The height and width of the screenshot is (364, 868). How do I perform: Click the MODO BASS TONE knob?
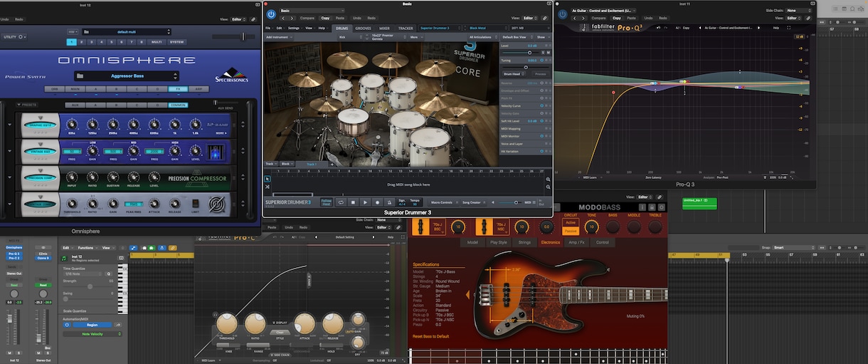coord(591,227)
